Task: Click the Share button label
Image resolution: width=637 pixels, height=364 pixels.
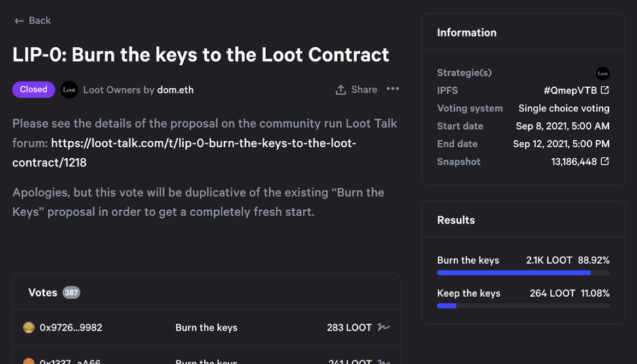Action: pyautogui.click(x=364, y=90)
